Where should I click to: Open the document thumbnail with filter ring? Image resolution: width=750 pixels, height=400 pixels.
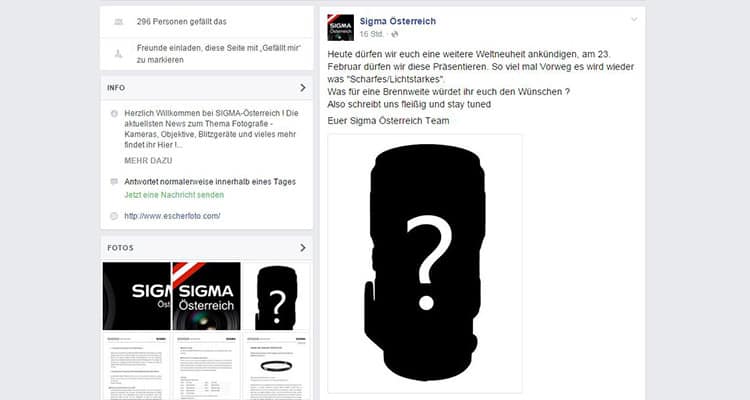(276, 366)
